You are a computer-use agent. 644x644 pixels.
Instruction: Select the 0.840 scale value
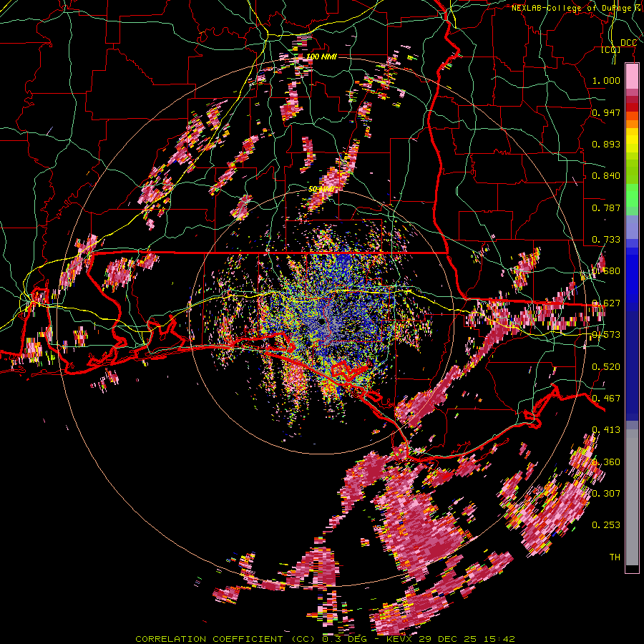606,176
